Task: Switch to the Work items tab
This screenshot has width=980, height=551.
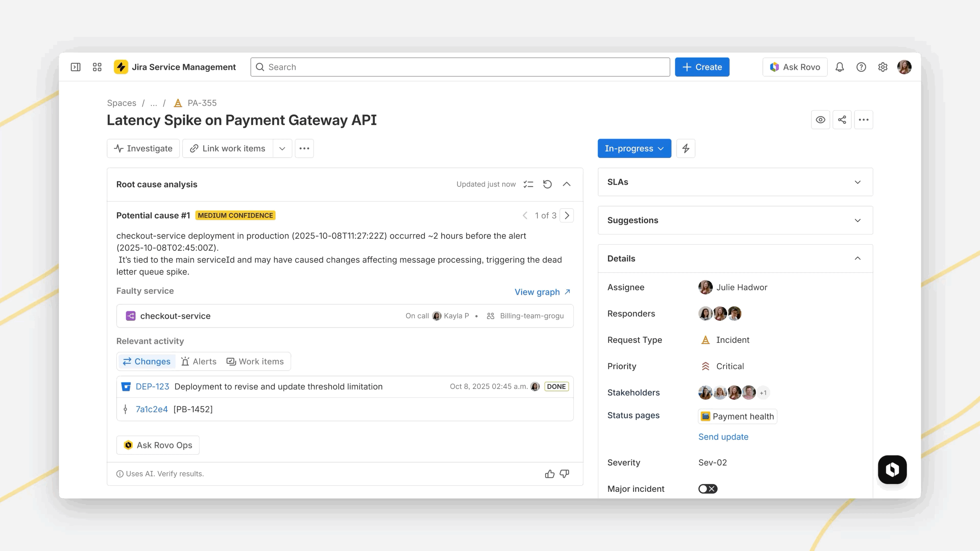Action: tap(255, 361)
